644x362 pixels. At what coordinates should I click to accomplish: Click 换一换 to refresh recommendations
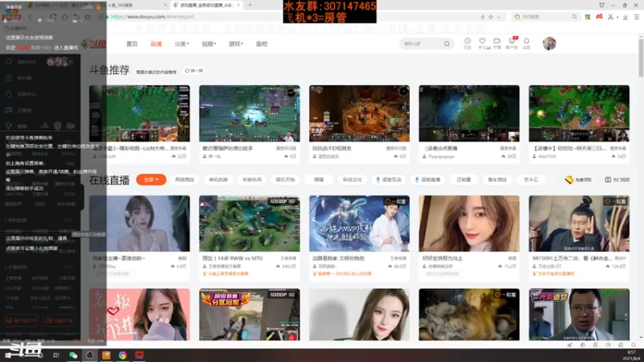coord(194,71)
